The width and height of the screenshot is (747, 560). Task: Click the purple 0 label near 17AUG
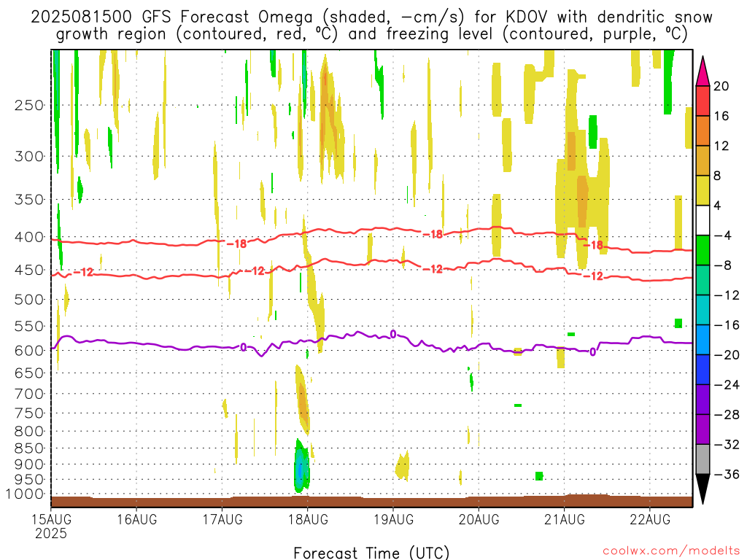(244, 348)
